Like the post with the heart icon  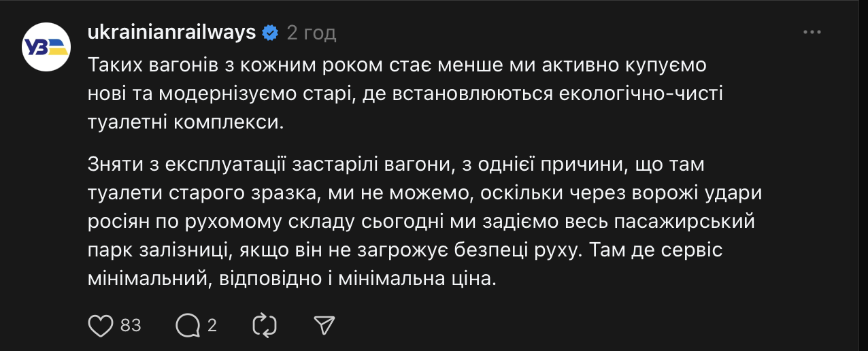tap(101, 326)
